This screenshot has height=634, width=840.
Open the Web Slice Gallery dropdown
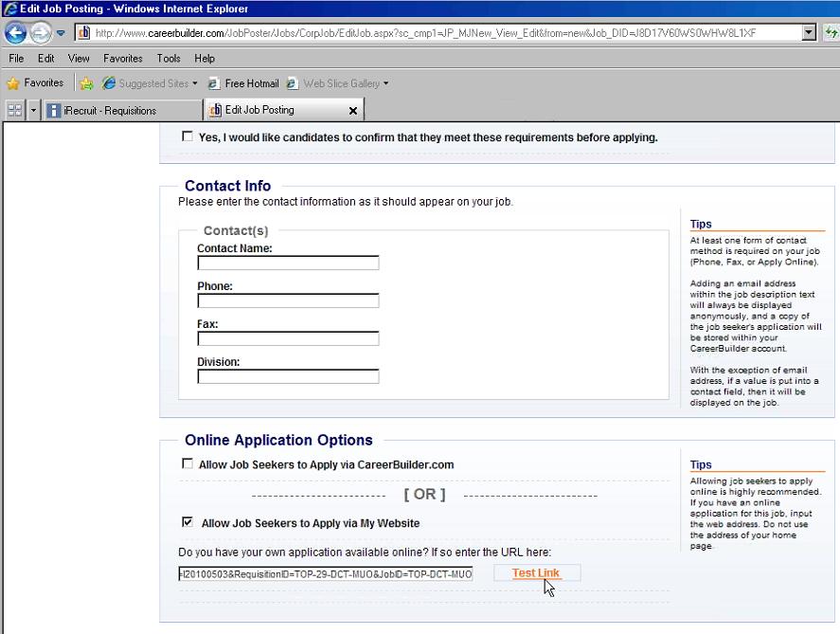click(337, 83)
